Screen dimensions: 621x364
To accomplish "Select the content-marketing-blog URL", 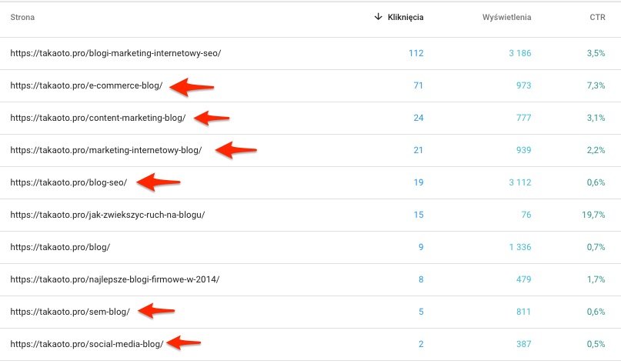I will tap(98, 118).
